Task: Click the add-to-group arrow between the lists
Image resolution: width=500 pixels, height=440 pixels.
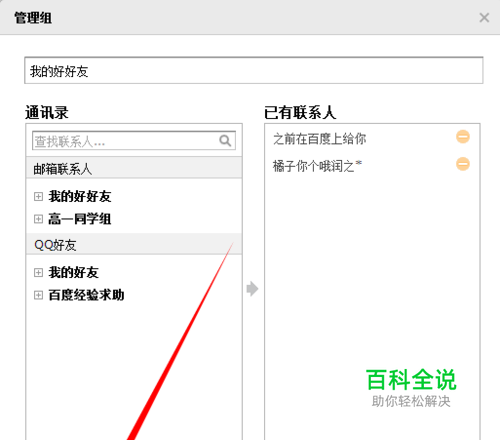Action: click(252, 289)
